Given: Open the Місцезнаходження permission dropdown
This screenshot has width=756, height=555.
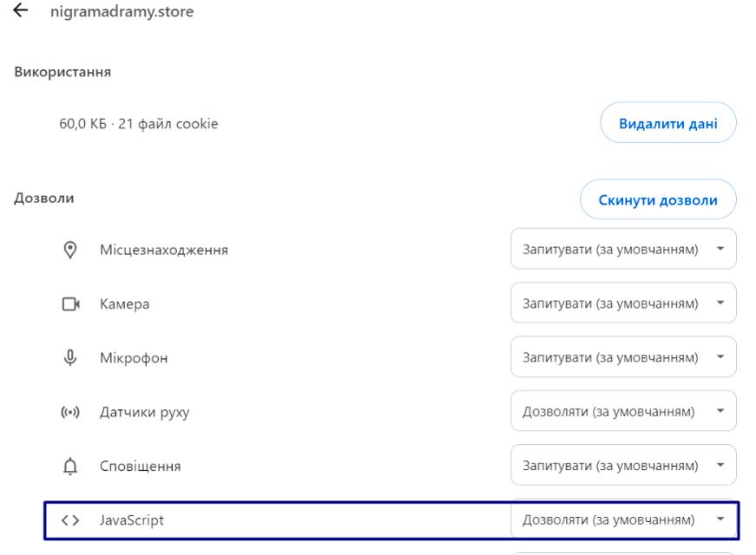Looking at the screenshot, I should point(623,249).
